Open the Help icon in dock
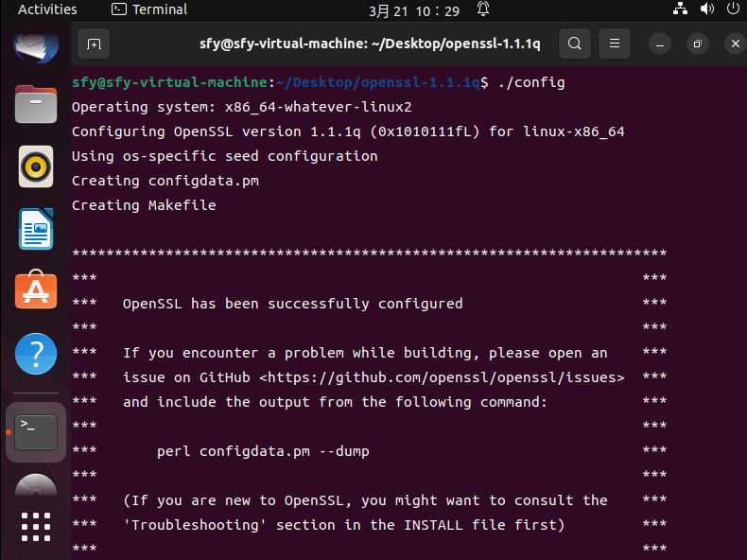Screen dimensions: 747x560 pos(36,355)
